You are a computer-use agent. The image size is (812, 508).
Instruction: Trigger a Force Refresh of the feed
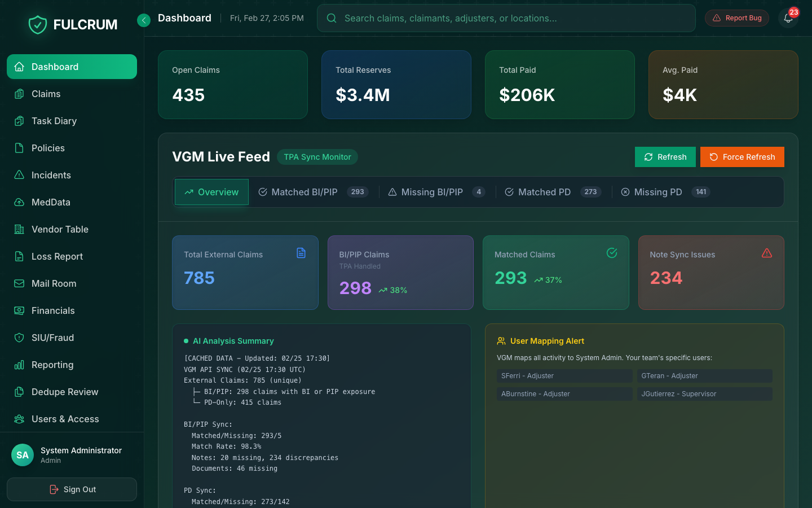742,157
